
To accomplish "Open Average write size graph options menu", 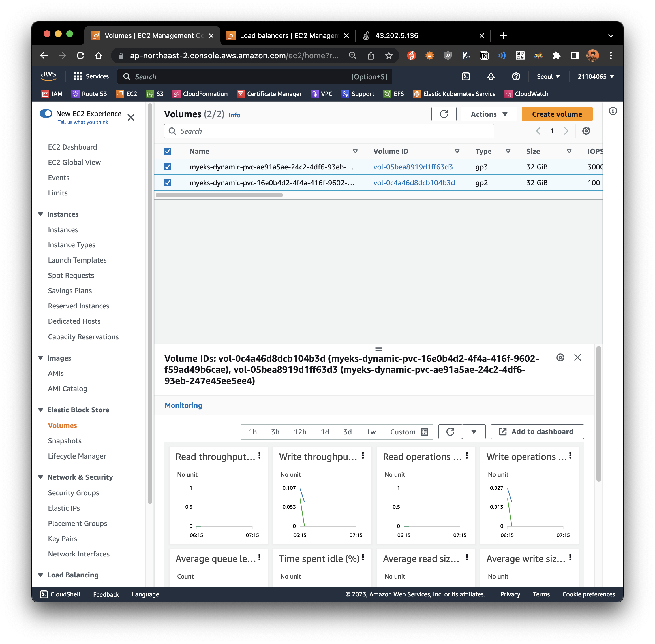I will 570,557.
